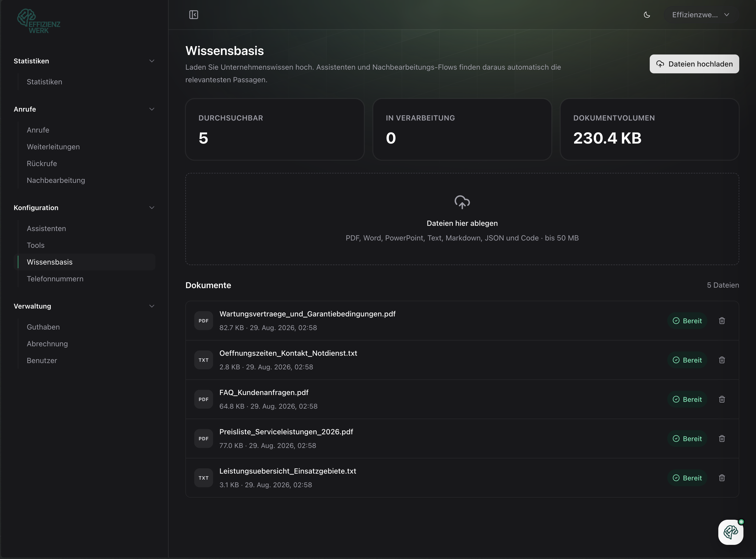The image size is (756, 559).
Task: Remove Leistungsuebersicht_Einsatzgebiete.txt with trash icon
Action: point(722,478)
